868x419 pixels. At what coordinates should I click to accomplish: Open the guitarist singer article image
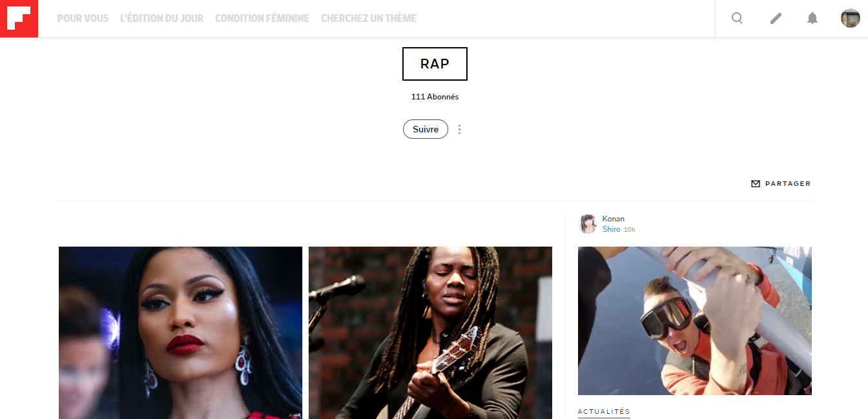[x=430, y=332]
